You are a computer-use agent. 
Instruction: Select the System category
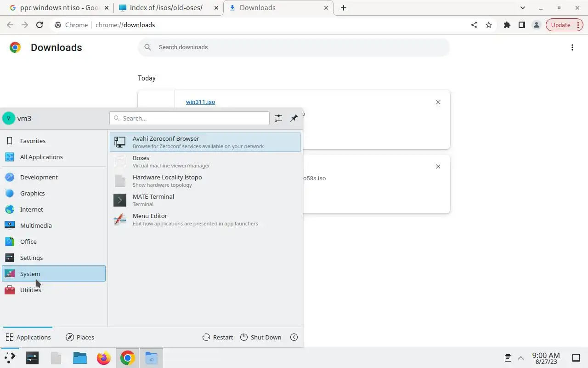coord(54,274)
